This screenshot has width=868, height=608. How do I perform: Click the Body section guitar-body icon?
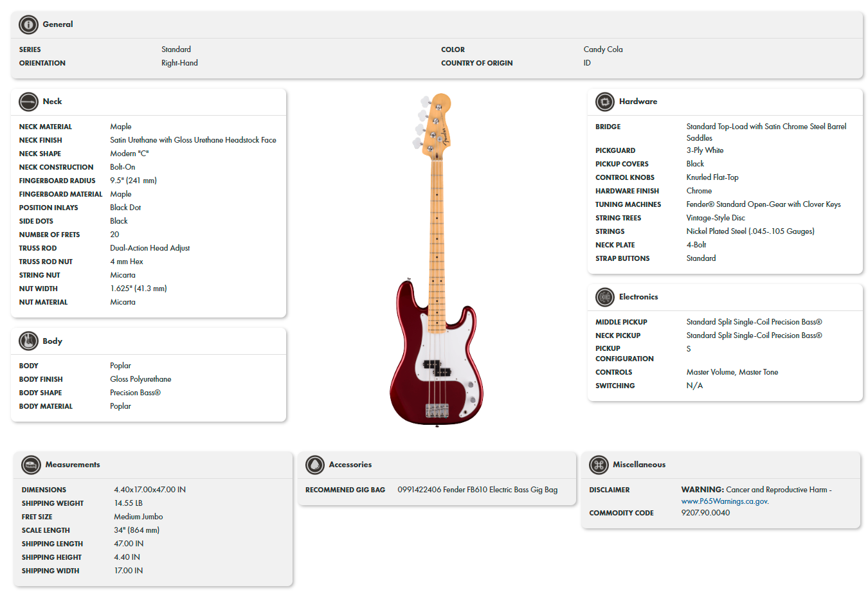click(x=28, y=341)
